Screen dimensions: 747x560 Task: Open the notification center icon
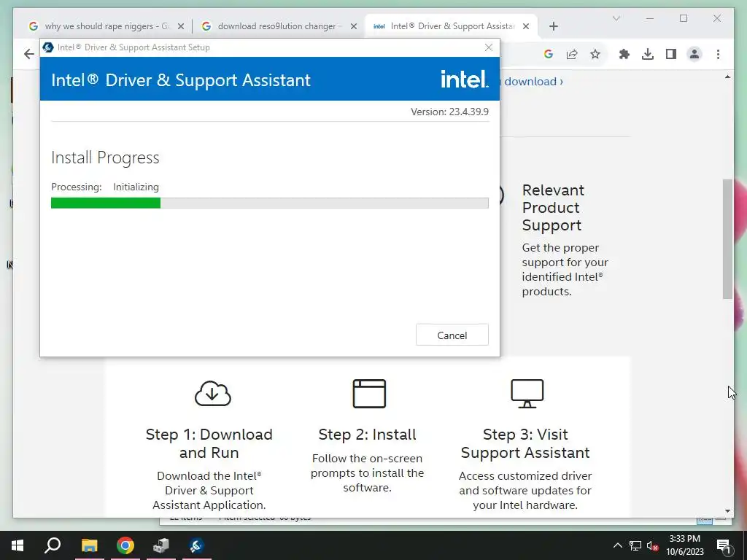724,546
